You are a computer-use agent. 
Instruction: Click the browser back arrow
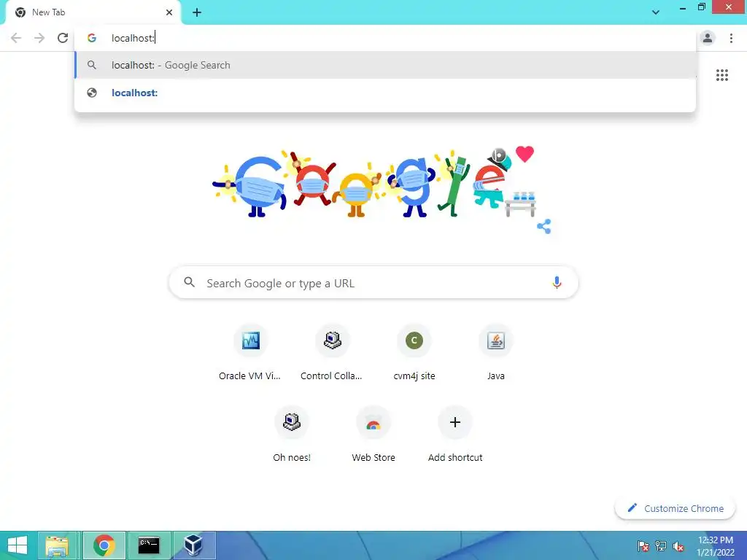click(16, 38)
